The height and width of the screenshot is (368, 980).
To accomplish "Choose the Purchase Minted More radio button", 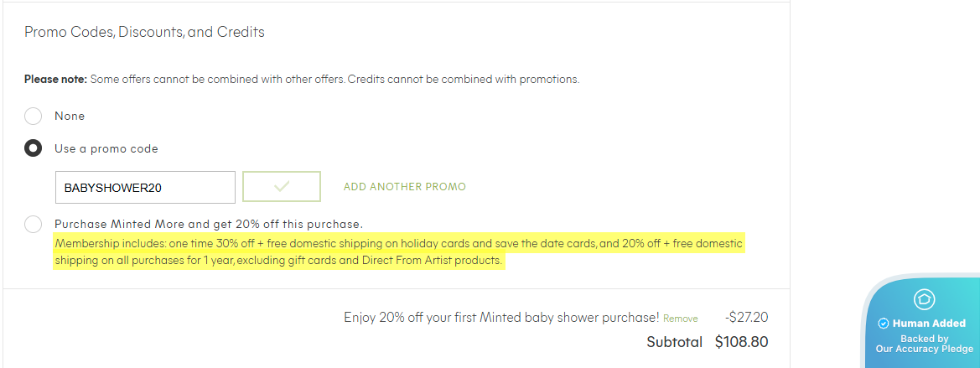I will coord(34,224).
